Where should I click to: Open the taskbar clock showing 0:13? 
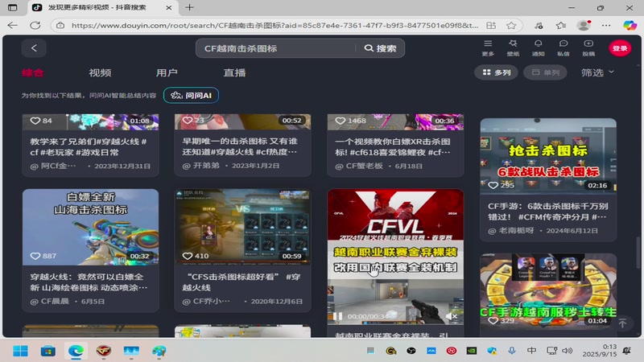click(x=599, y=351)
